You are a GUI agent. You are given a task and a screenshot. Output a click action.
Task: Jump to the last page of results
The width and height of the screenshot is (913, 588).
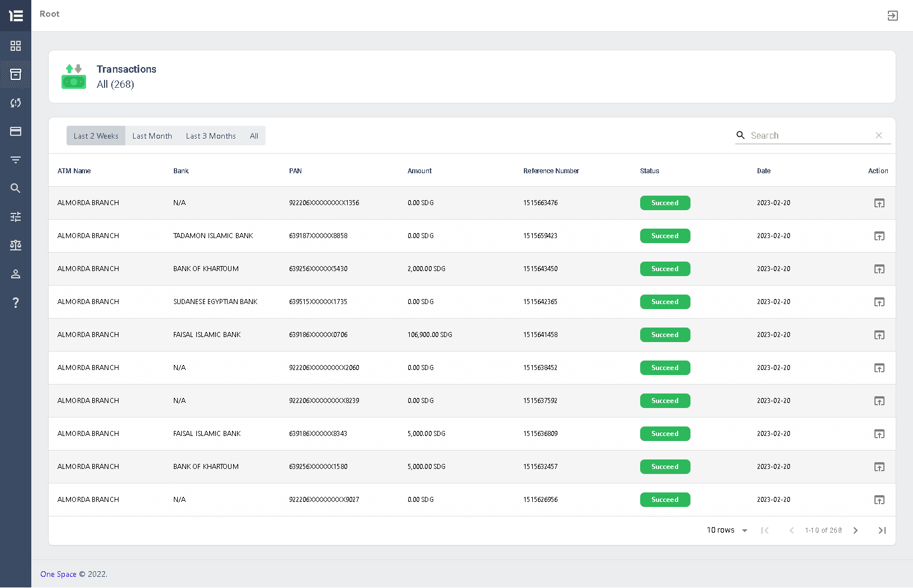[882, 530]
